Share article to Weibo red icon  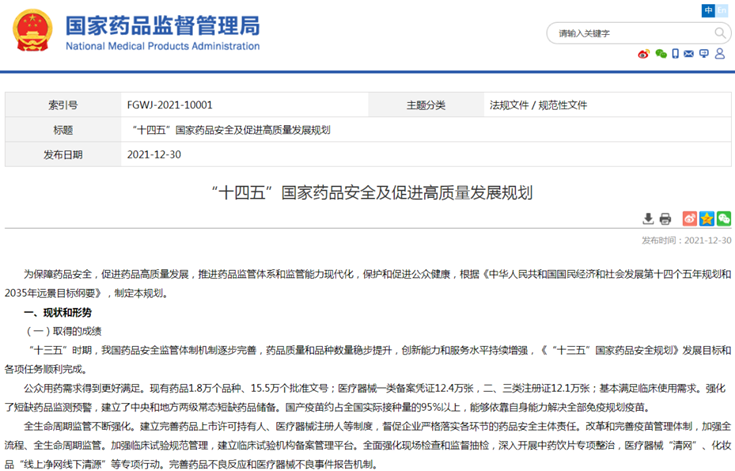coord(690,218)
